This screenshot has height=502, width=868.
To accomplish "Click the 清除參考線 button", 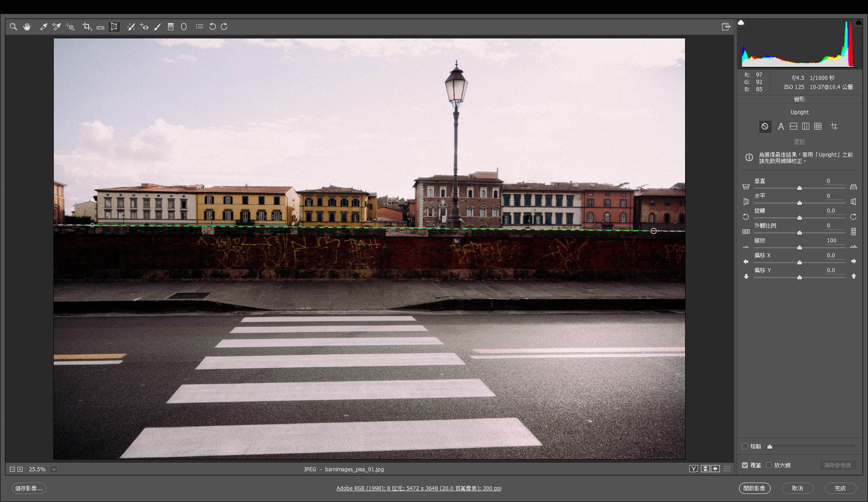I will point(837,465).
